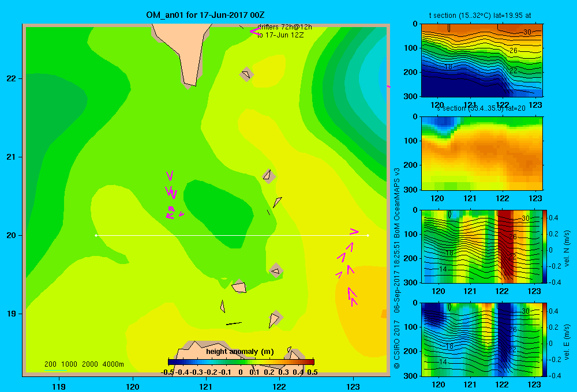Click the height anomaly (m) label
Viewport: 577px width, 392px height.
pyautogui.click(x=240, y=352)
